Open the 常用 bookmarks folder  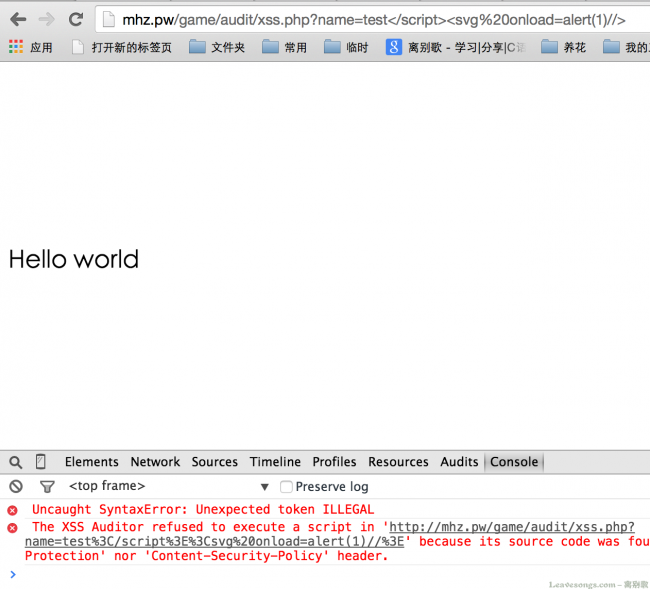click(285, 47)
